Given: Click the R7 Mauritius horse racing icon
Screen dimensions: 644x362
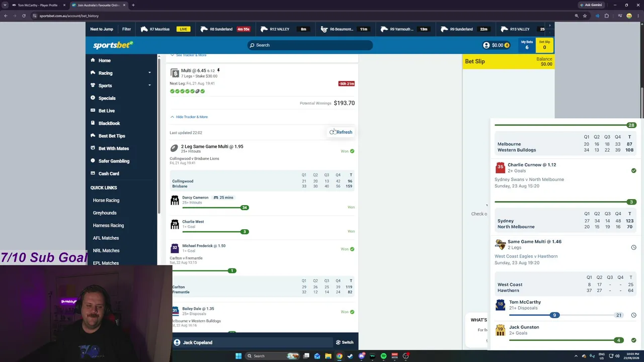Looking at the screenshot, I should [x=144, y=29].
